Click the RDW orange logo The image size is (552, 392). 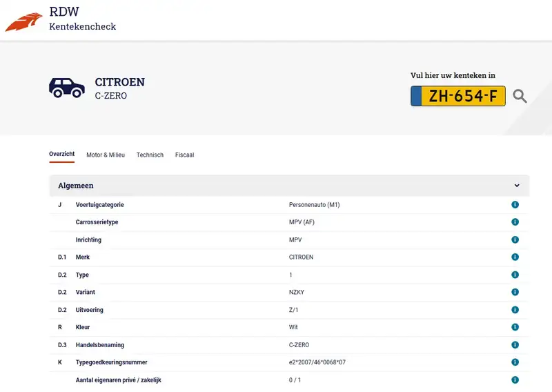point(24,22)
